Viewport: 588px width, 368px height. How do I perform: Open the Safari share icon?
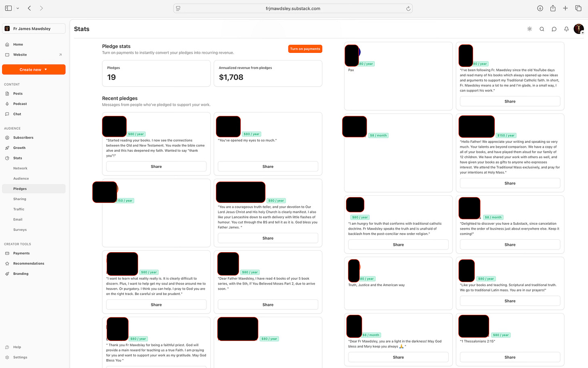[553, 8]
